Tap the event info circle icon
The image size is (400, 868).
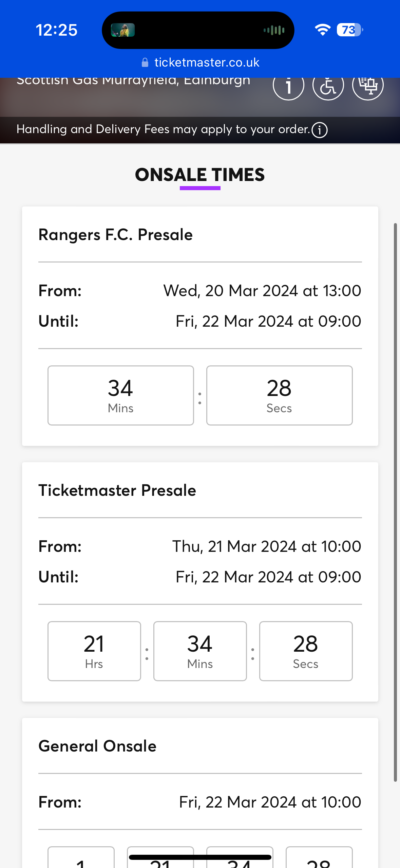[x=288, y=85]
